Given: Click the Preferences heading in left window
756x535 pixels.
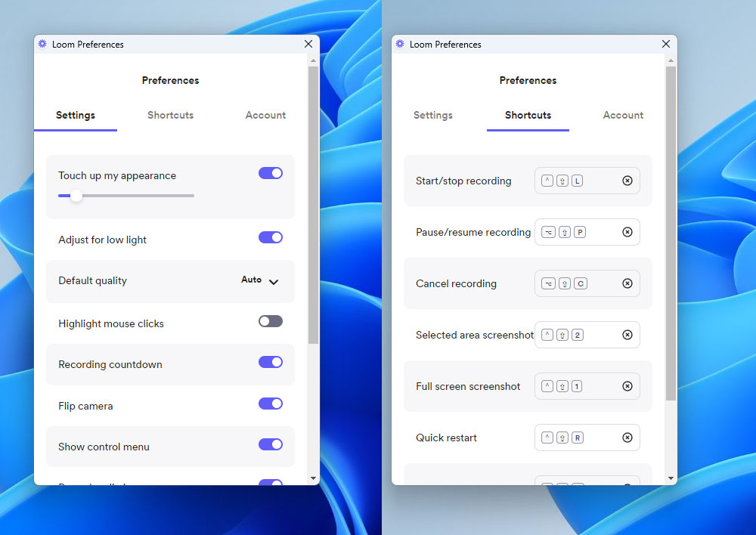Looking at the screenshot, I should [170, 81].
